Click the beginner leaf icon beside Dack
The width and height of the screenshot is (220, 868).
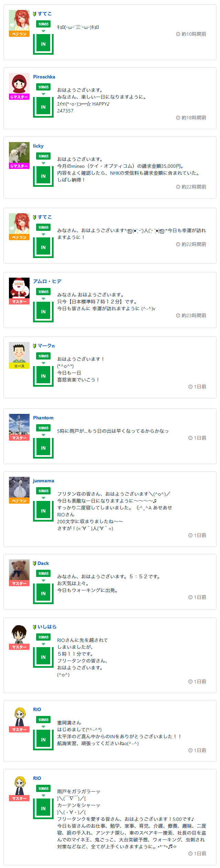(x=35, y=563)
